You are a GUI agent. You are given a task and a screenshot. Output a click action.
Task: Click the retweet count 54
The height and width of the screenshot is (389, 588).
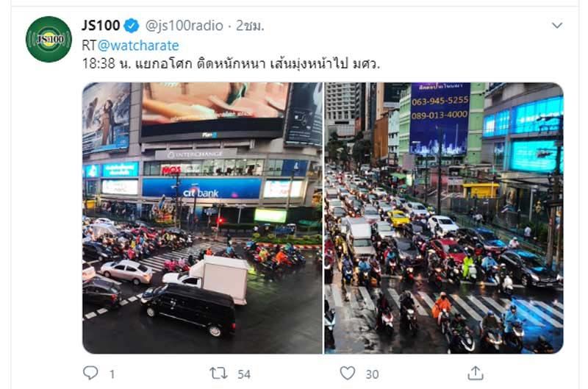[x=244, y=374]
